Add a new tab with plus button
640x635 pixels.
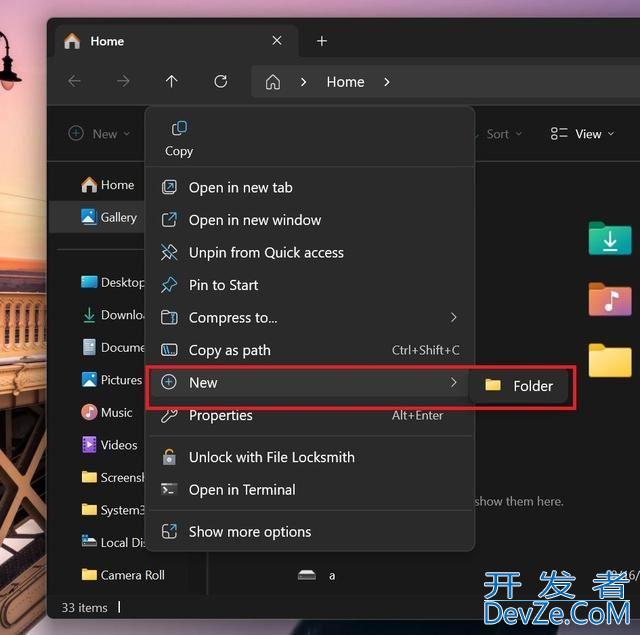pyautogui.click(x=322, y=41)
